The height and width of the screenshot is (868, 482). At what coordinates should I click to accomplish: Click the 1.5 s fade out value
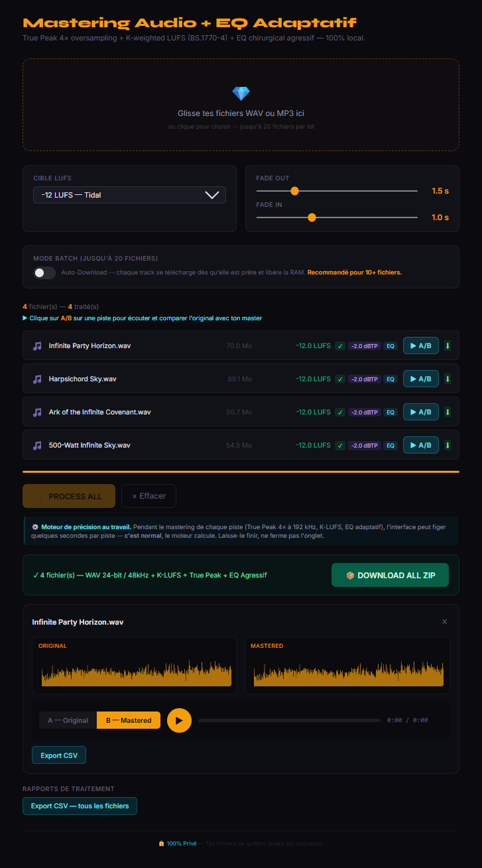click(x=440, y=191)
